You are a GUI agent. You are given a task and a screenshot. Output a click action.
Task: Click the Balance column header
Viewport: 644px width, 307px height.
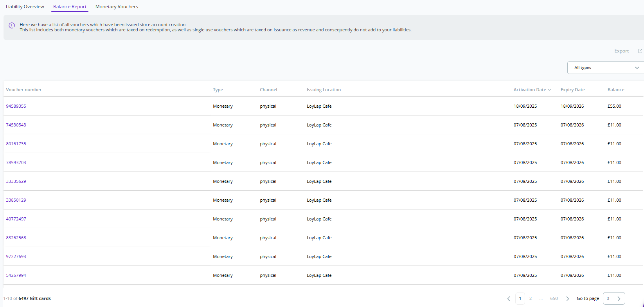pos(616,90)
